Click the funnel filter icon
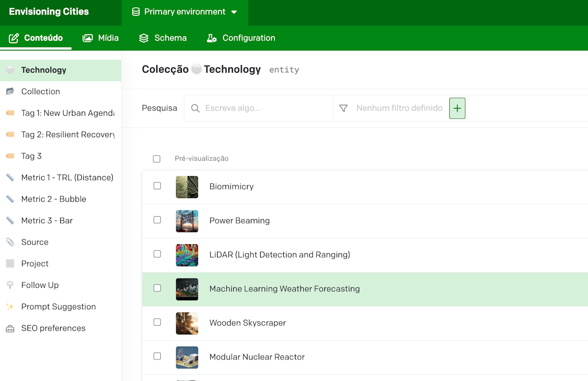This screenshot has width=588, height=381. click(x=343, y=108)
